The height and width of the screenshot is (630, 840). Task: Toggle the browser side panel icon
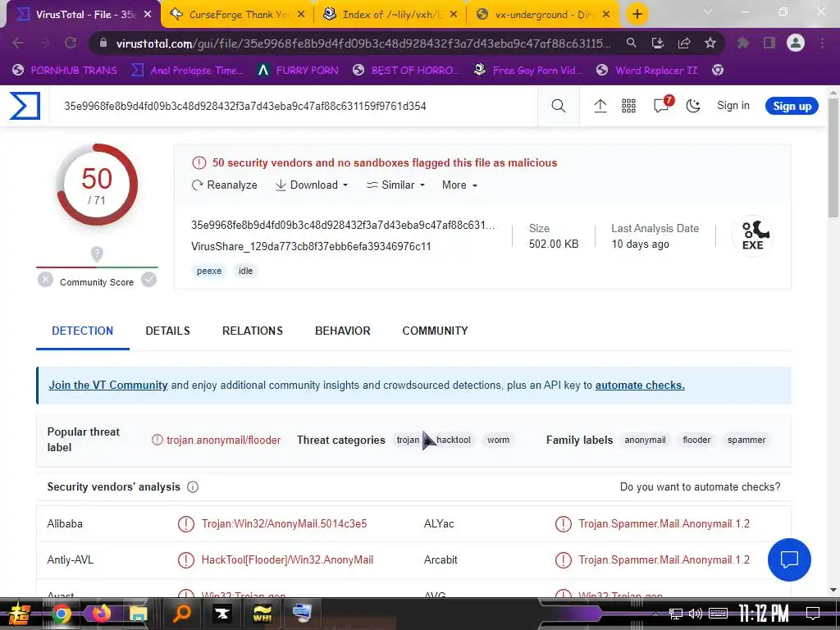[769, 43]
